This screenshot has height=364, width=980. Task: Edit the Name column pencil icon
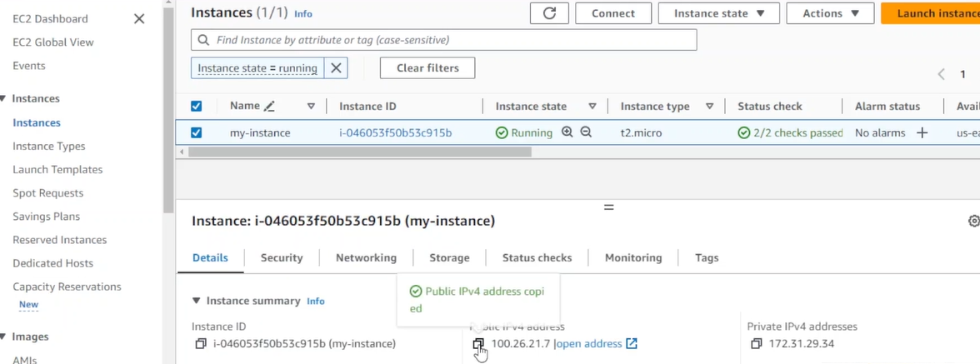pos(269,106)
